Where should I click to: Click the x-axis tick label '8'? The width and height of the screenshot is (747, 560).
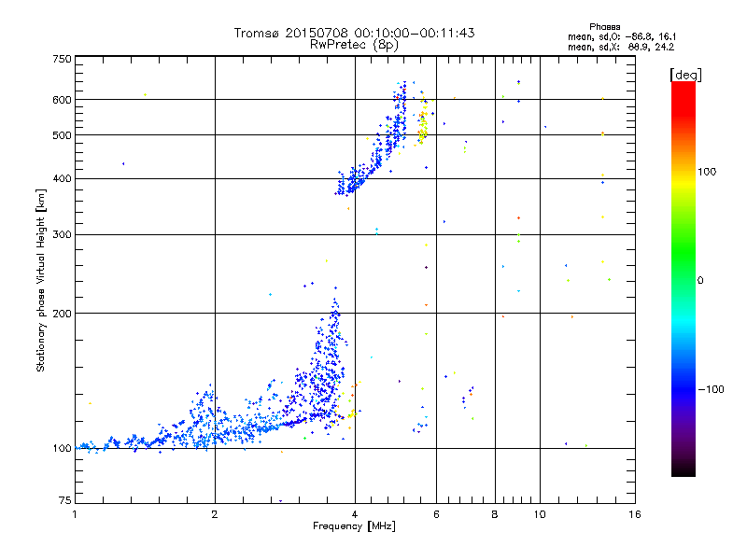(495, 514)
